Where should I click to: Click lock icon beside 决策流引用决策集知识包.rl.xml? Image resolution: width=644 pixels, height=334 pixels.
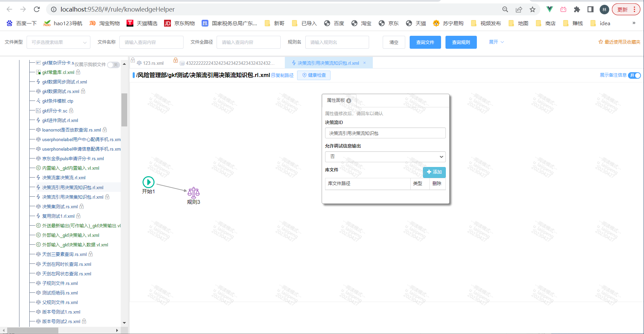(x=107, y=197)
